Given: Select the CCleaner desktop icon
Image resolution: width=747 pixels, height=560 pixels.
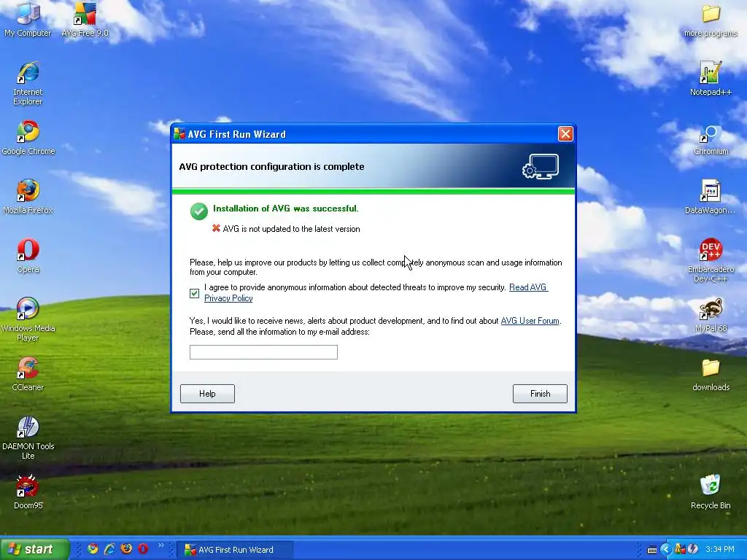Looking at the screenshot, I should click(28, 374).
